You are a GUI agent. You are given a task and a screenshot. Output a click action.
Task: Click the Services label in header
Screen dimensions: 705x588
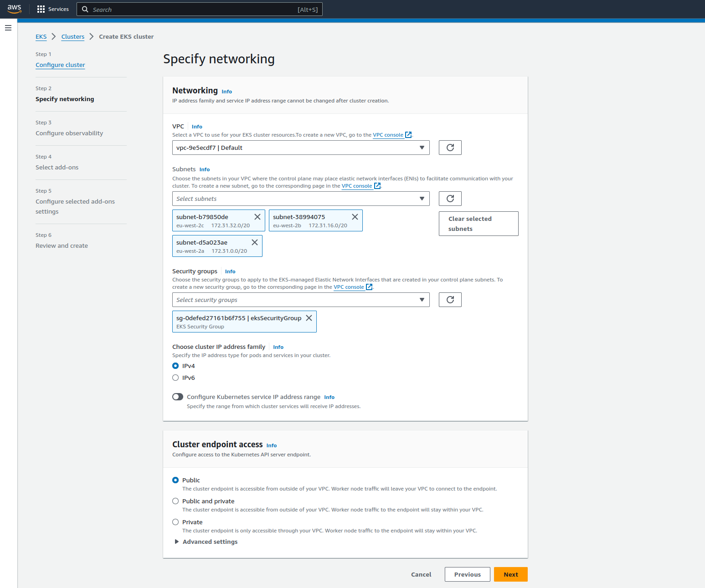[58, 9]
